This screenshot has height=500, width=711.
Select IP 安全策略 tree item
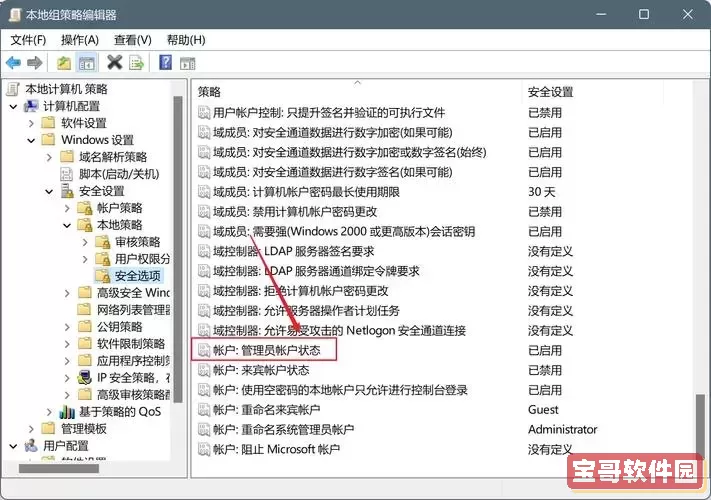(x=133, y=378)
